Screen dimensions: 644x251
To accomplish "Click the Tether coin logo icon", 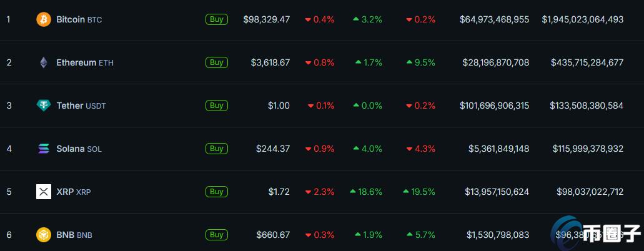I will click(x=44, y=106).
